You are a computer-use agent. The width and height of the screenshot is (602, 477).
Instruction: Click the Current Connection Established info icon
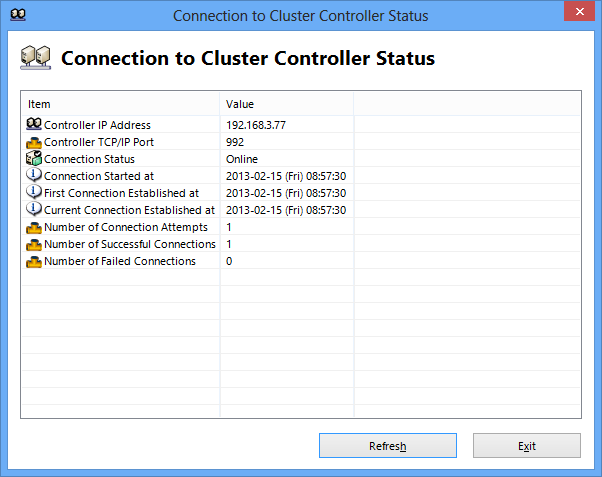(34, 210)
